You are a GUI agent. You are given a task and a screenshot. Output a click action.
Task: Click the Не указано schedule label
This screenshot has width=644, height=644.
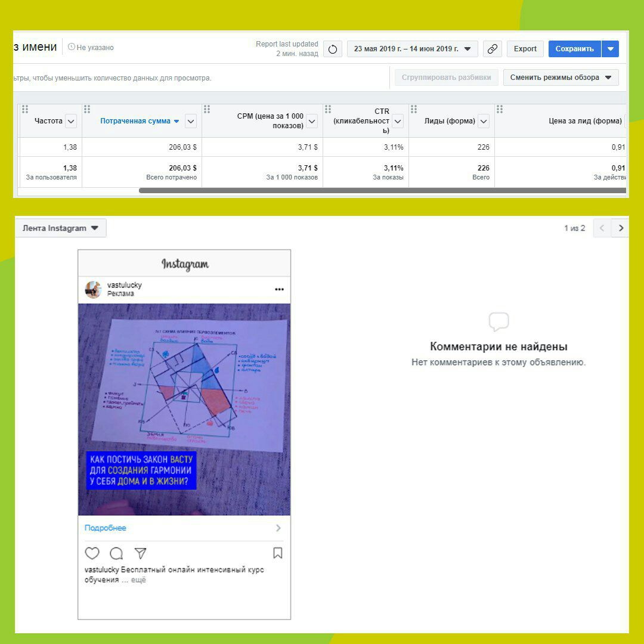(91, 47)
